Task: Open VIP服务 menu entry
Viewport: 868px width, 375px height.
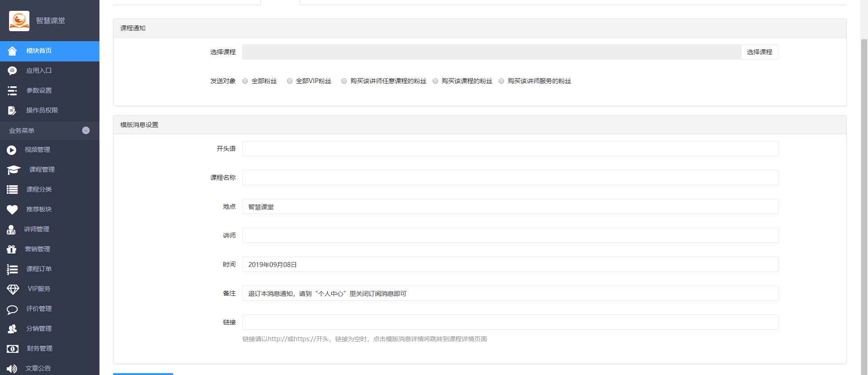Action: point(50,289)
